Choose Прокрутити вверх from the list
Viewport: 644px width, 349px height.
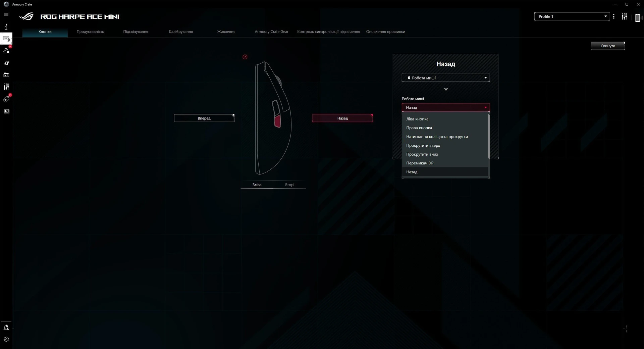pyautogui.click(x=445, y=145)
